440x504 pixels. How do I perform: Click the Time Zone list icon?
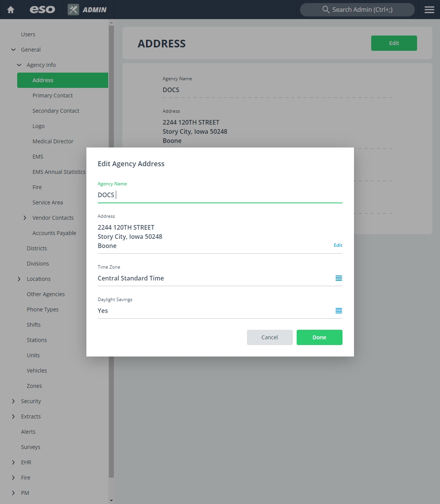[x=338, y=278]
